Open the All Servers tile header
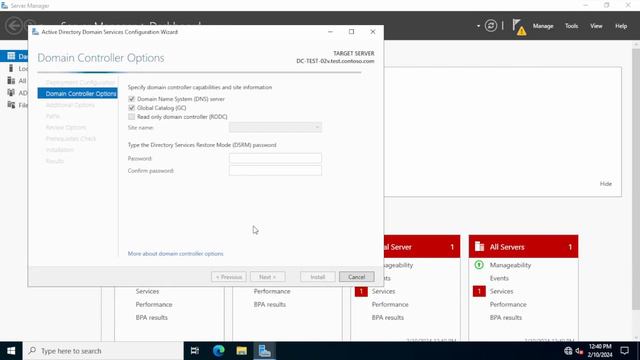Viewport: 640px width, 360px height. (x=523, y=247)
